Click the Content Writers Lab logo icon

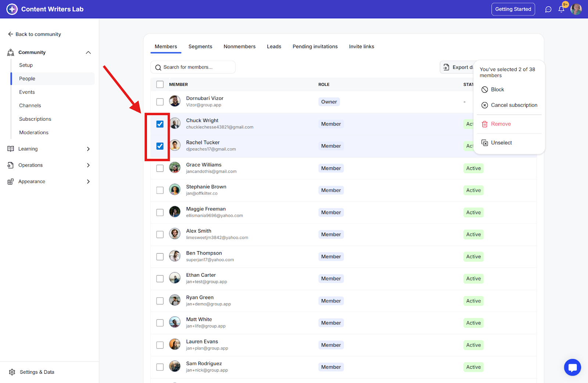click(x=12, y=9)
